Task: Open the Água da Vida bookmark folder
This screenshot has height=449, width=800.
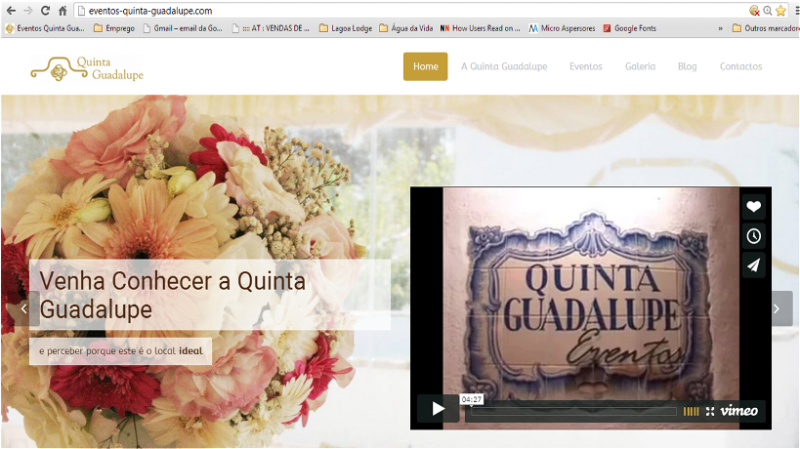Action: point(406,29)
